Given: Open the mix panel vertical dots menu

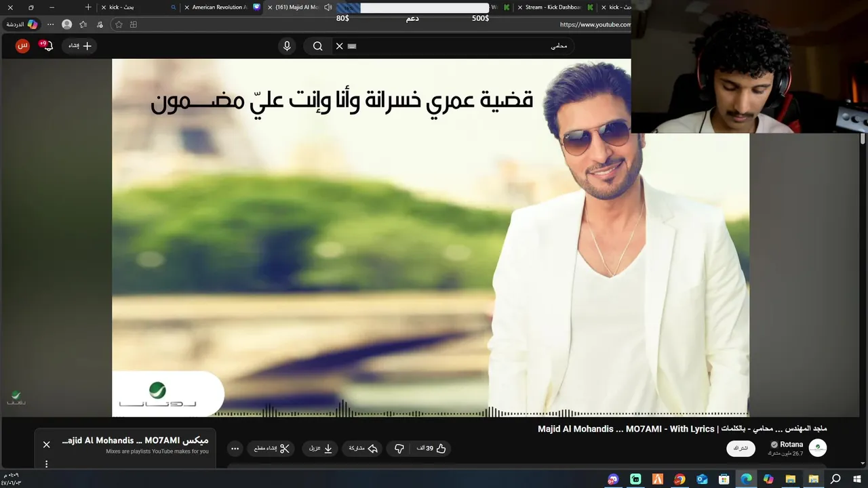Looking at the screenshot, I should pos(46,464).
